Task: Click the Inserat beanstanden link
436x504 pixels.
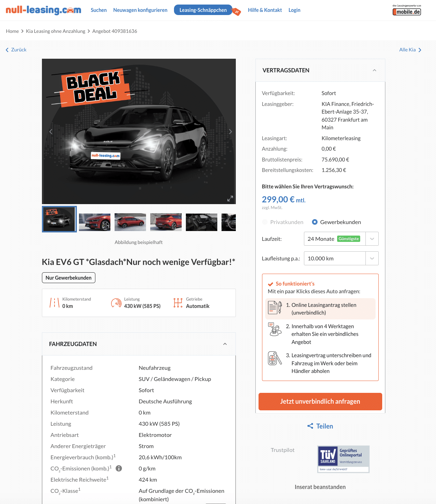Action: (320, 487)
